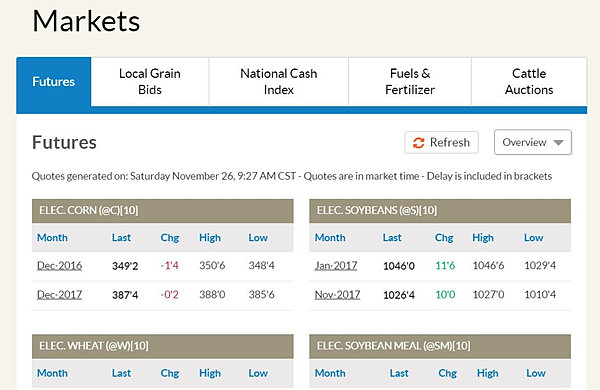Click the ELEC. SOYBEAN MEAL (@SM)[10] header
This screenshot has width=600, height=390.
pyautogui.click(x=440, y=346)
